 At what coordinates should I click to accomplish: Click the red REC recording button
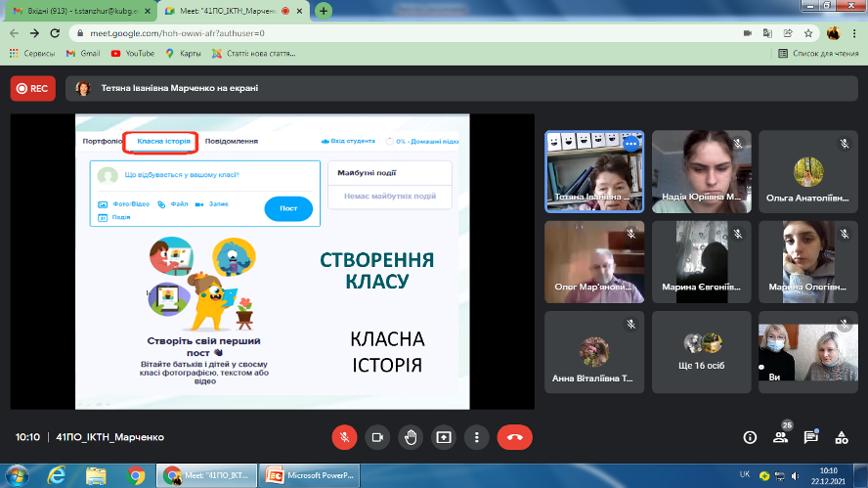point(32,88)
